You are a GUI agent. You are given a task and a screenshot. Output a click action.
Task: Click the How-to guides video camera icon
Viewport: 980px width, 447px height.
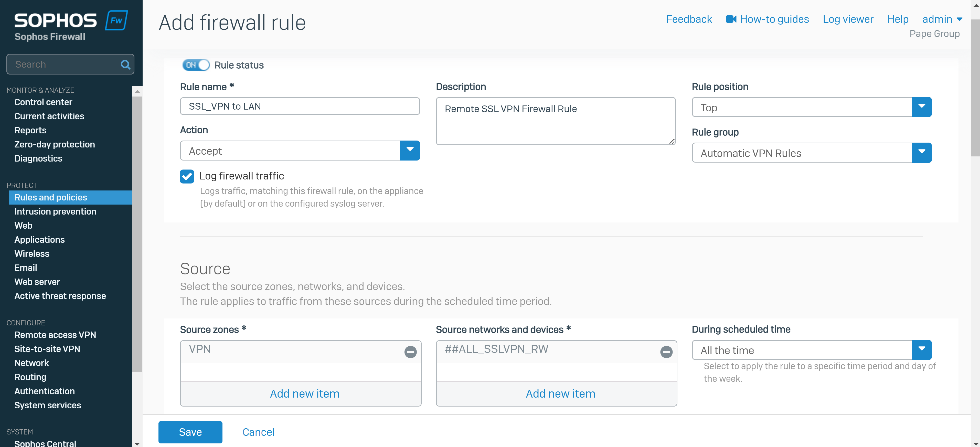click(731, 19)
